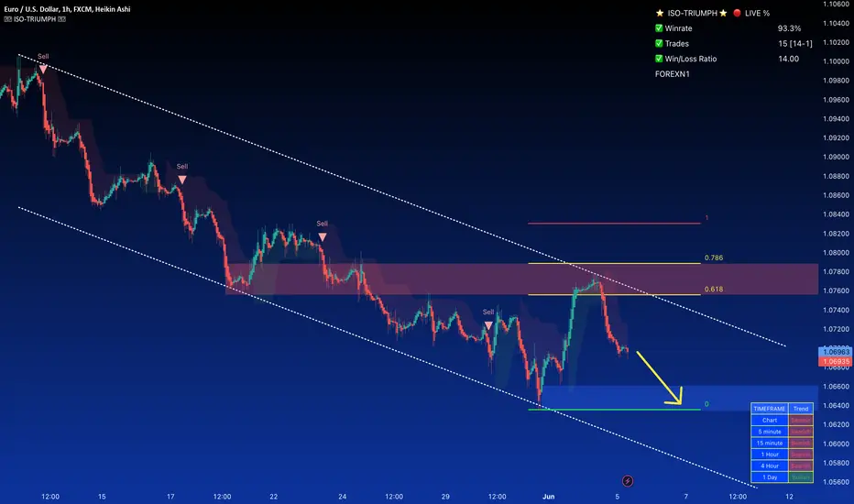Screen dimensions: 854x504
Task: Click the Sell arrow marker just before date 24
Action: click(323, 237)
